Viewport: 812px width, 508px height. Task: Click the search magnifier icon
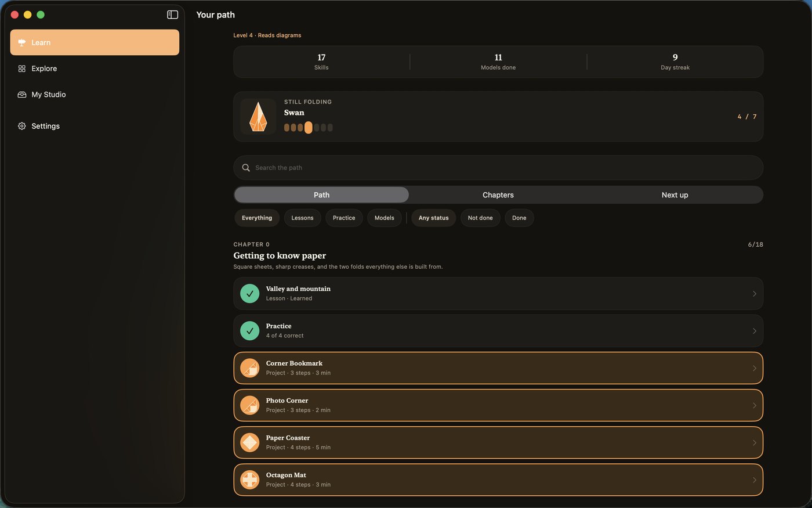click(246, 168)
